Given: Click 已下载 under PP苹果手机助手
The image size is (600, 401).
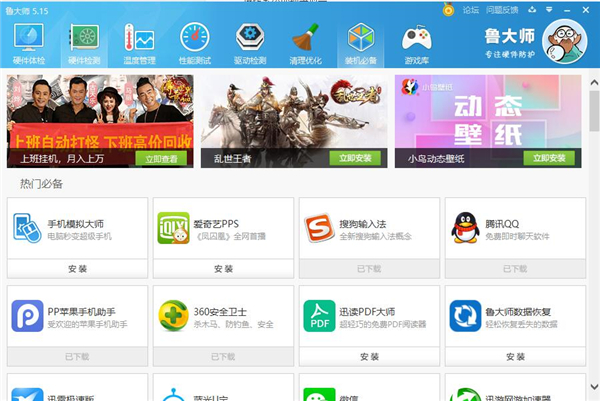Looking at the screenshot, I should (x=77, y=357).
